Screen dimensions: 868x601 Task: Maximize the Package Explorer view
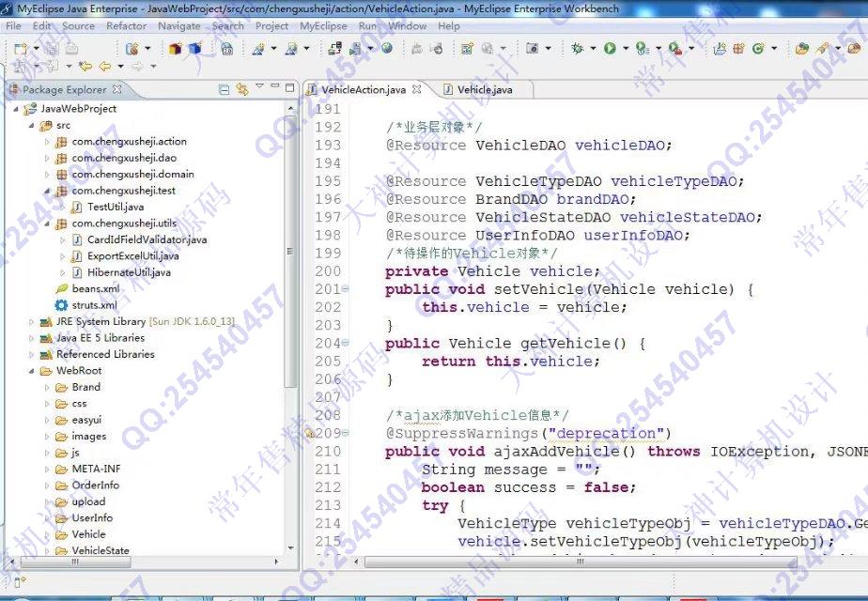[289, 87]
